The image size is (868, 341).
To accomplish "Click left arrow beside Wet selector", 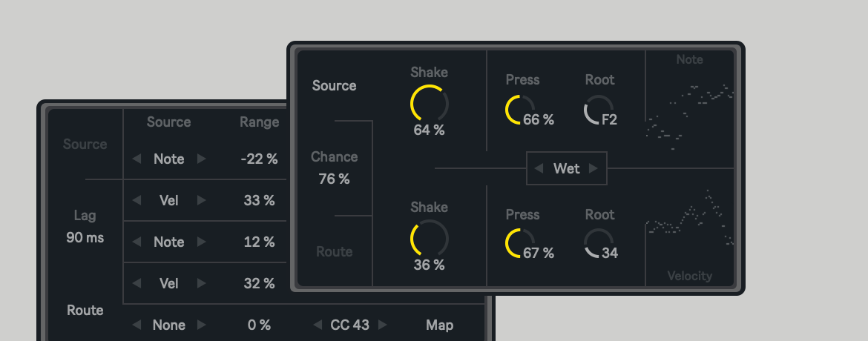I will click(x=540, y=168).
